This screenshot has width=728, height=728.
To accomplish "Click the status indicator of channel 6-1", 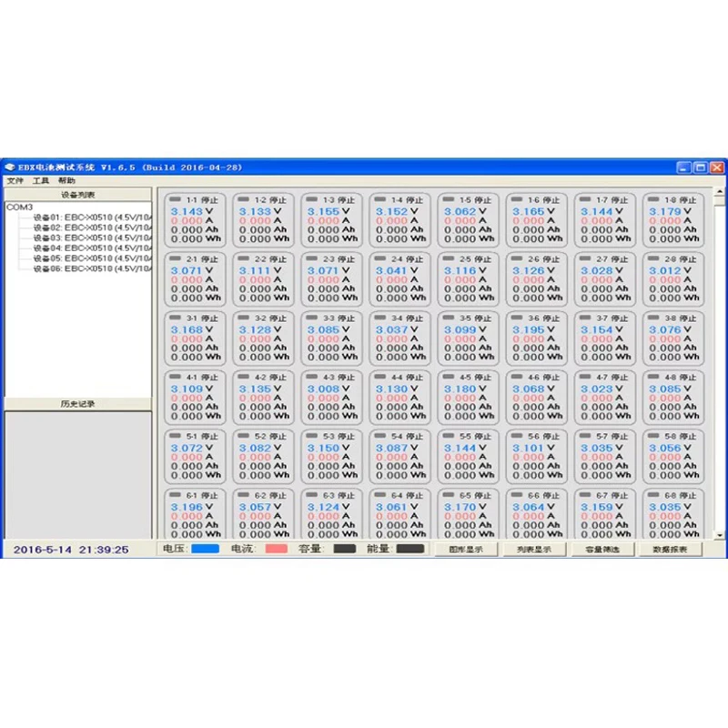I will tap(175, 494).
